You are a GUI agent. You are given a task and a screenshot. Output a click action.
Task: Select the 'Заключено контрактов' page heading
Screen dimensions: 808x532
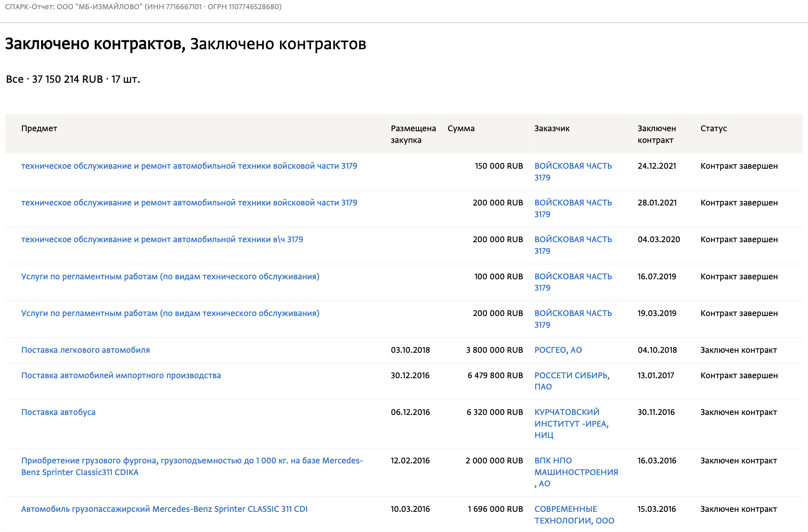185,44
